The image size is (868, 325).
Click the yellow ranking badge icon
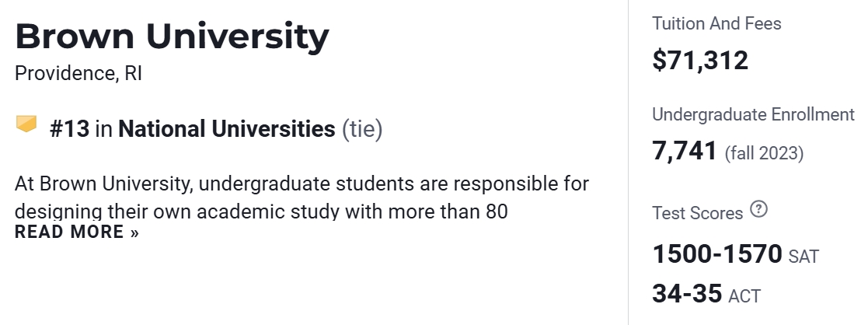(26, 124)
